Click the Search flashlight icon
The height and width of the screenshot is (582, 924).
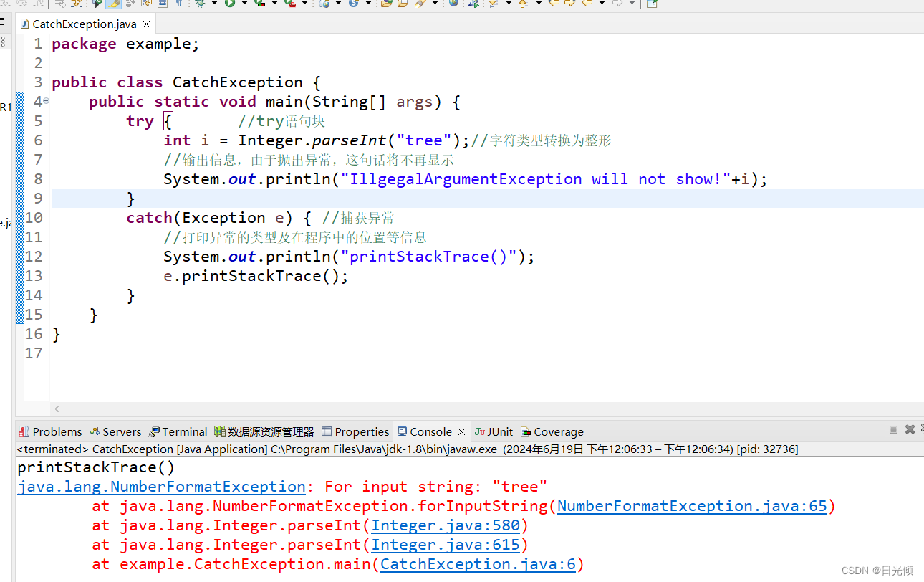click(419, 4)
